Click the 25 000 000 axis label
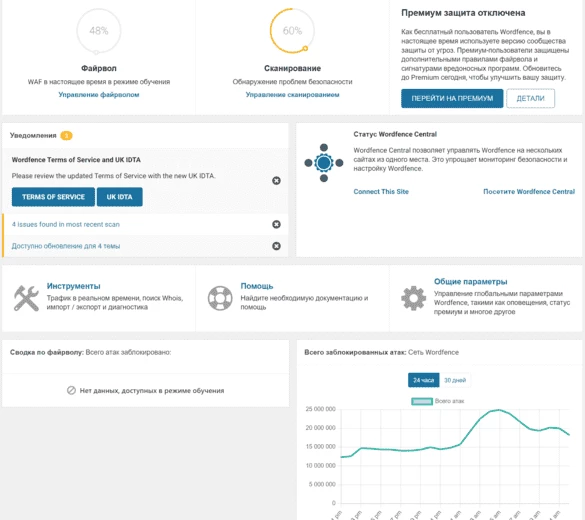Screen dimensions: 585x520 coord(320,409)
